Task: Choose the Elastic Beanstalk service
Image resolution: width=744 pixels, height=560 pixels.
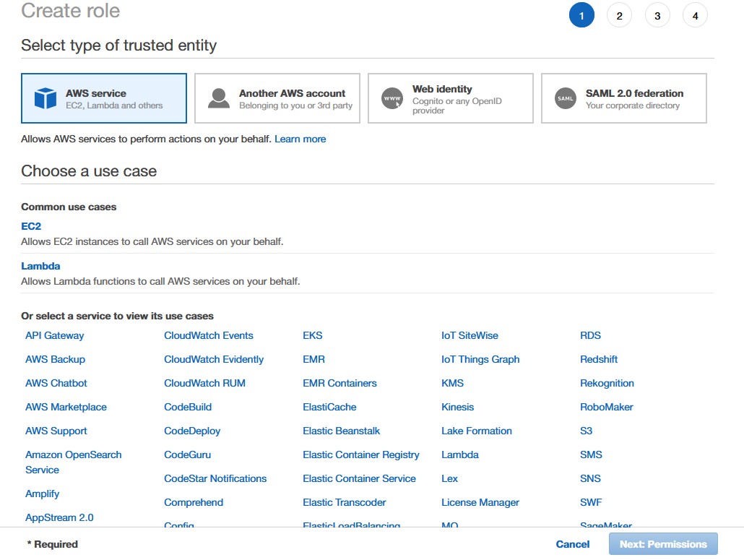Action: tap(342, 431)
